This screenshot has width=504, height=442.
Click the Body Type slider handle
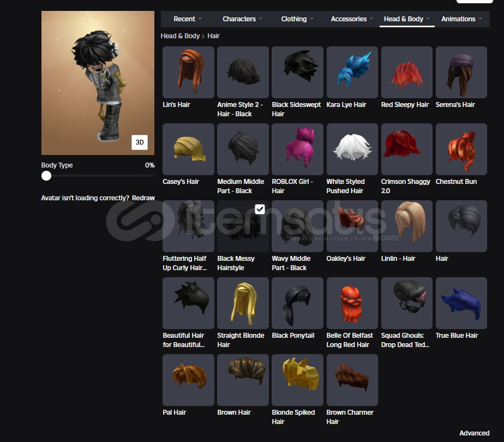point(46,176)
